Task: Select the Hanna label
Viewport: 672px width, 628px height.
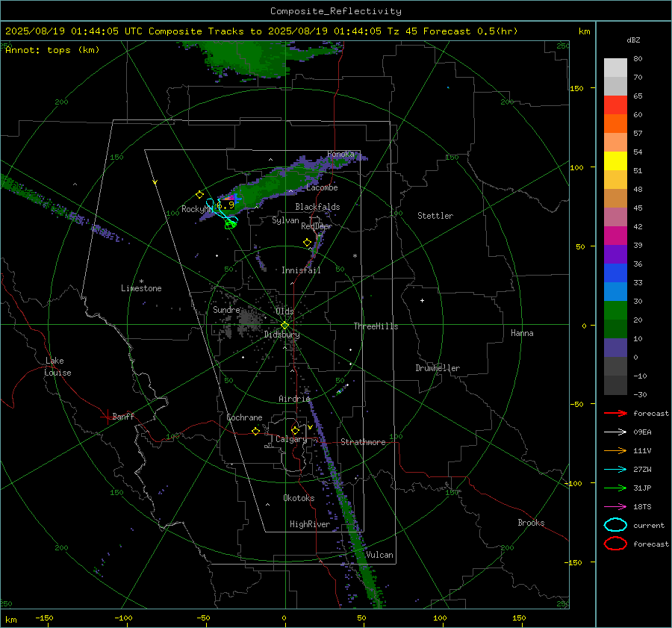Action: tap(522, 332)
